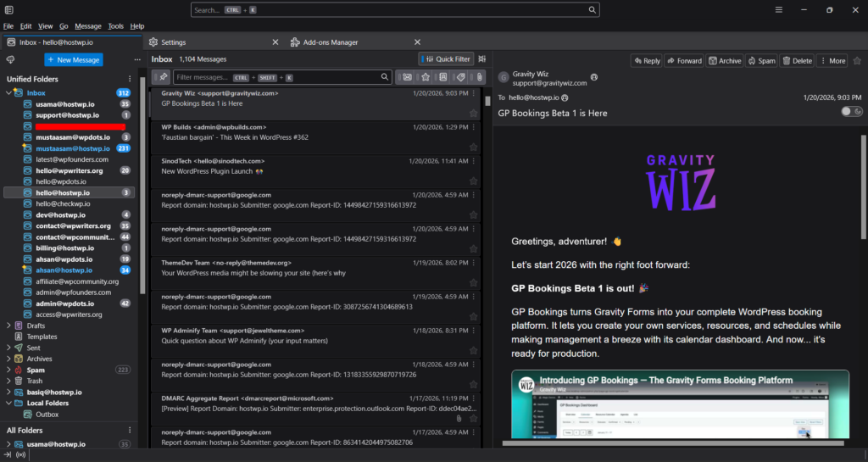This screenshot has width=868, height=462.
Task: Open more options for Gravity Wiz message row
Action: 474,93
